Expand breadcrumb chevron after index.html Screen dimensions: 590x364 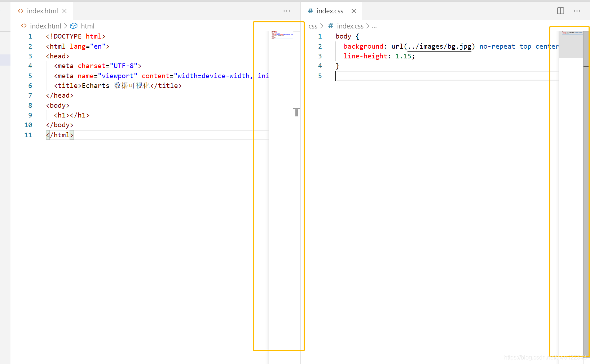click(x=65, y=26)
